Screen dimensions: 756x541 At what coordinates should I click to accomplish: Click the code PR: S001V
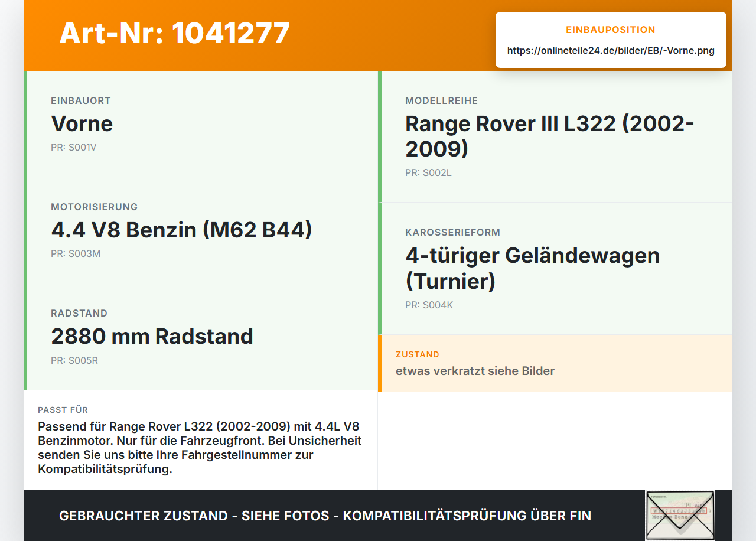coord(74,148)
